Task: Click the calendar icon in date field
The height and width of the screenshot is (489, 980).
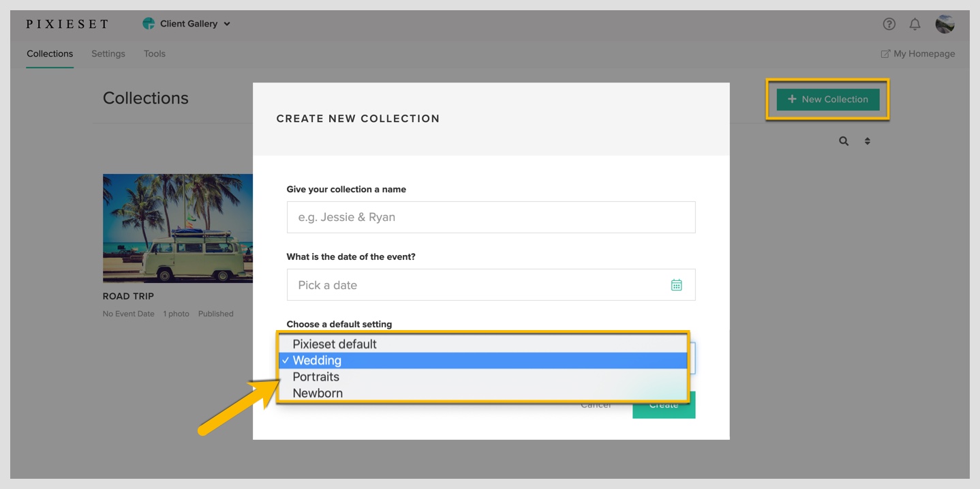Action: click(676, 285)
